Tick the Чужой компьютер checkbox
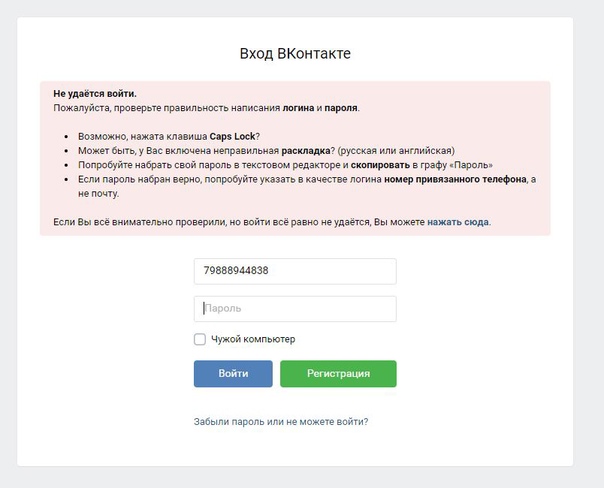Screen dimensions: 604x488 pyautogui.click(x=200, y=339)
